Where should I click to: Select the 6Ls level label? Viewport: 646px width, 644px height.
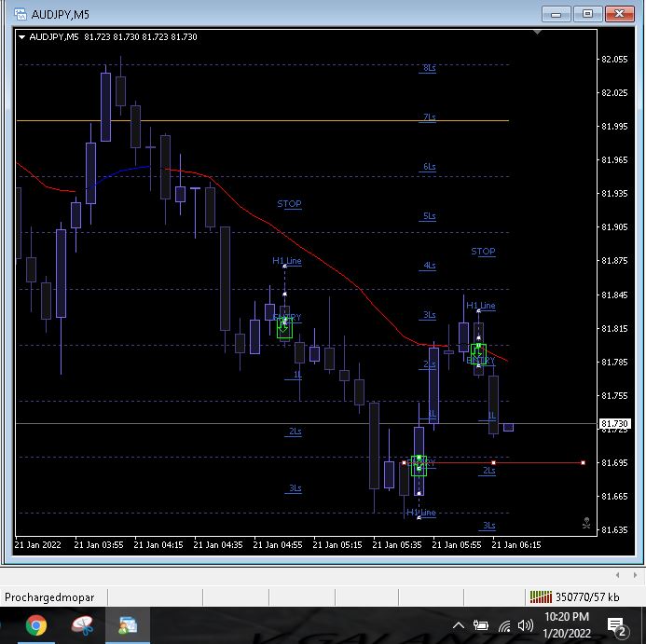click(430, 167)
